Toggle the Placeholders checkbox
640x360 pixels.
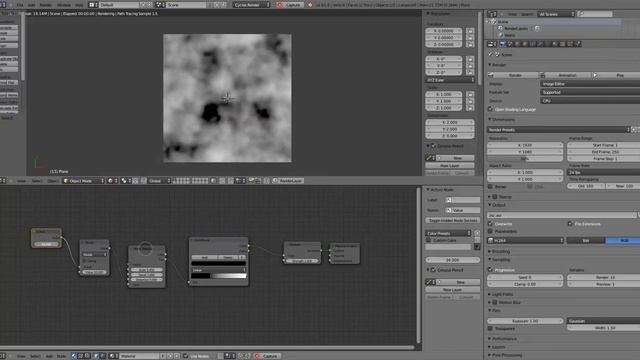(x=491, y=231)
